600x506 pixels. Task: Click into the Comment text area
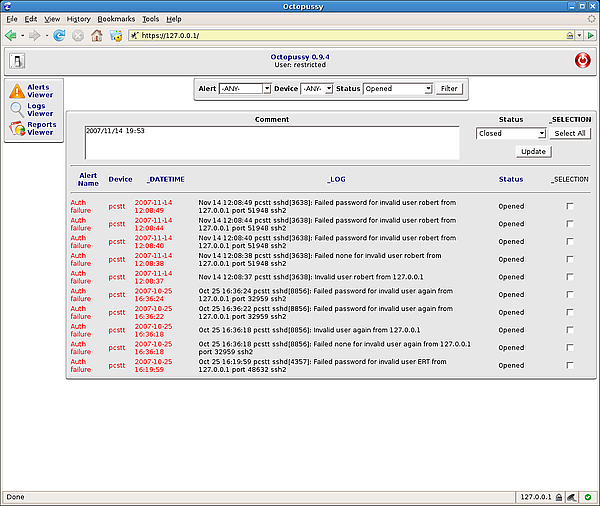(x=272, y=142)
